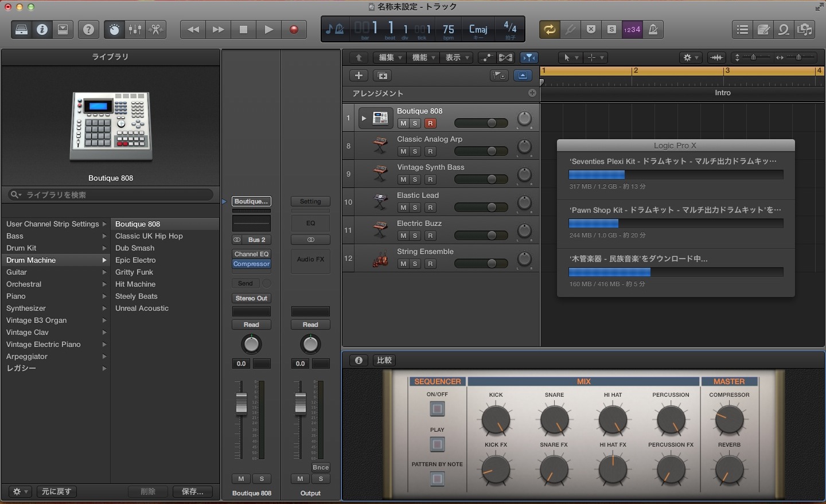
Task: Adjust the Boutique 808 channel volume fader
Action: coord(241,404)
